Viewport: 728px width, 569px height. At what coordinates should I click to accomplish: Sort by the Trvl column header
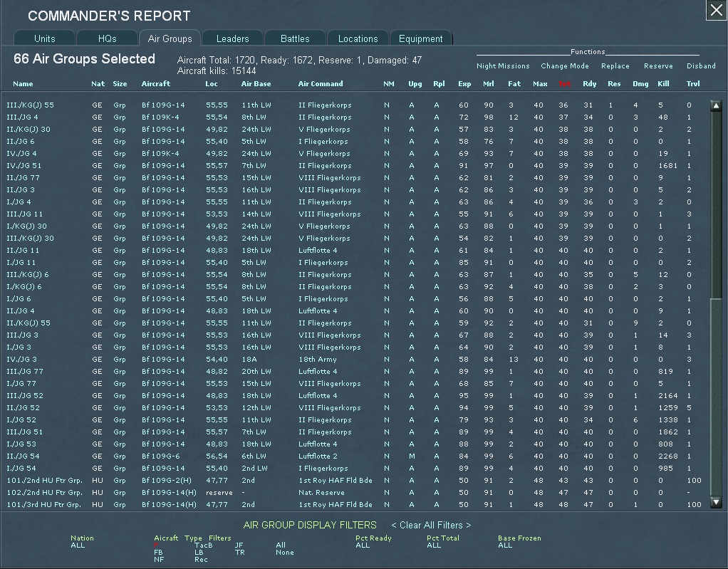693,83
